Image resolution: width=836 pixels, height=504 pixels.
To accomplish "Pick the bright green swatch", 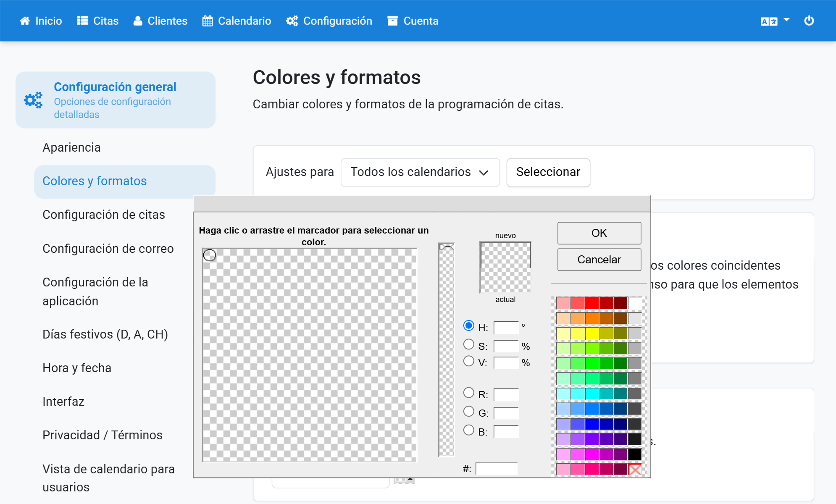I will (592, 364).
